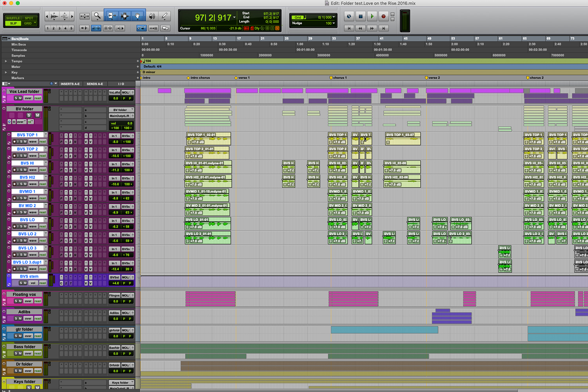Solo the Vox Lead folder track
The width and height of the screenshot is (588, 392).
[16, 98]
